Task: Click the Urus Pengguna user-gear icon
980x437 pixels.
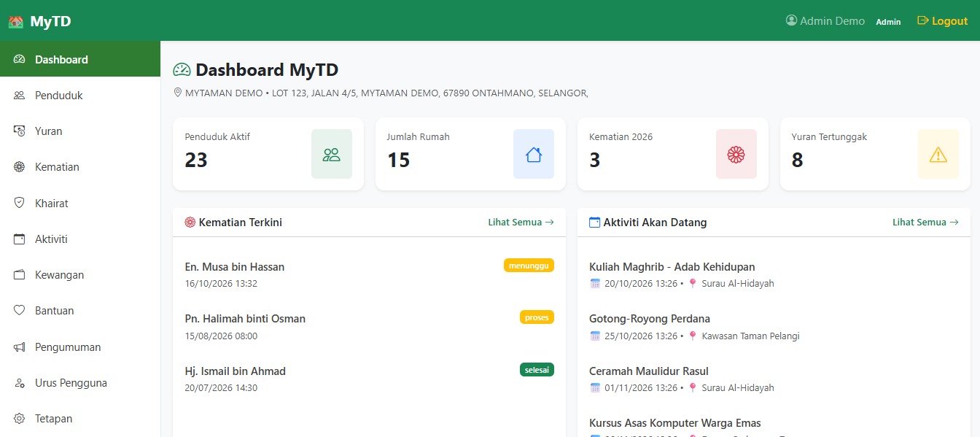Action: pos(20,383)
